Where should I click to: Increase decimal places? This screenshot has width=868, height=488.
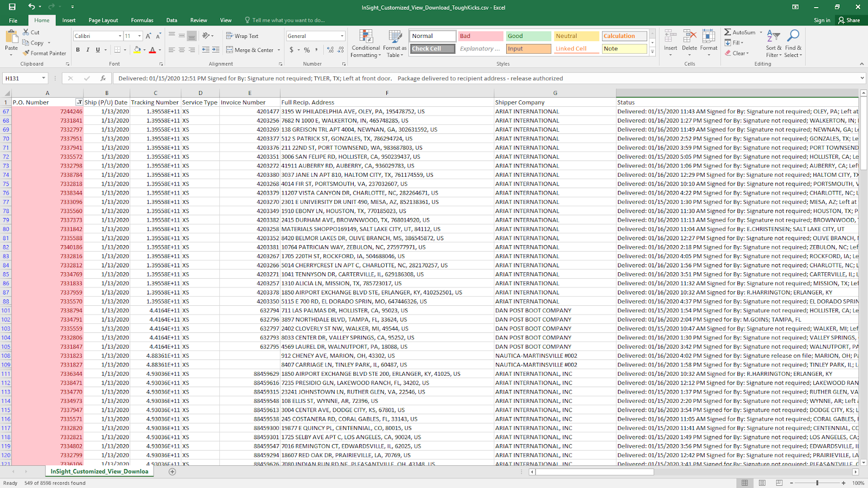pos(330,50)
